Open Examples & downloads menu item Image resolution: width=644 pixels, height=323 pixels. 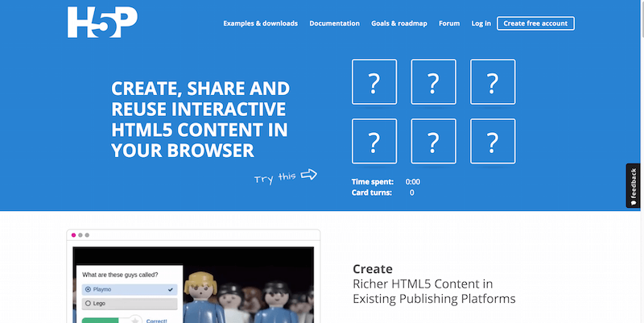pyautogui.click(x=260, y=23)
